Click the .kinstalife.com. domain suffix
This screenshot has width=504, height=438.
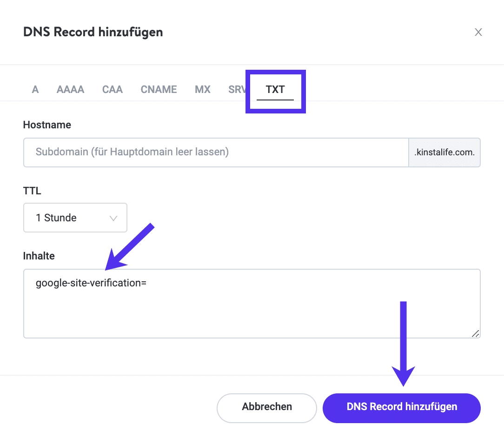pos(444,152)
